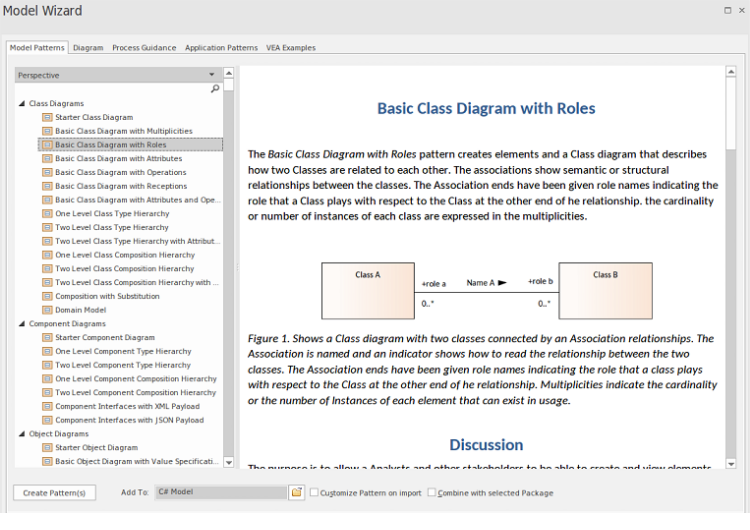
Task: Collapse the Object Diagrams group
Action: click(x=22, y=434)
